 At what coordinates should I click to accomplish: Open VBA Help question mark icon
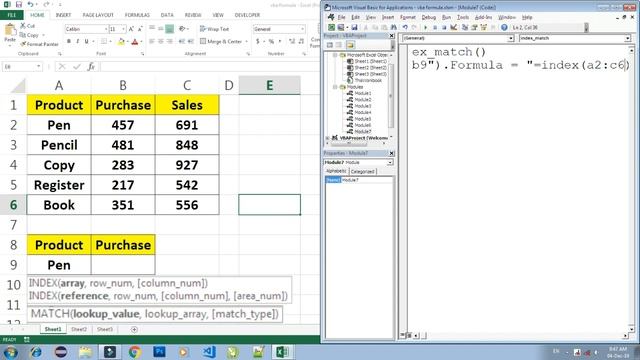click(x=504, y=27)
